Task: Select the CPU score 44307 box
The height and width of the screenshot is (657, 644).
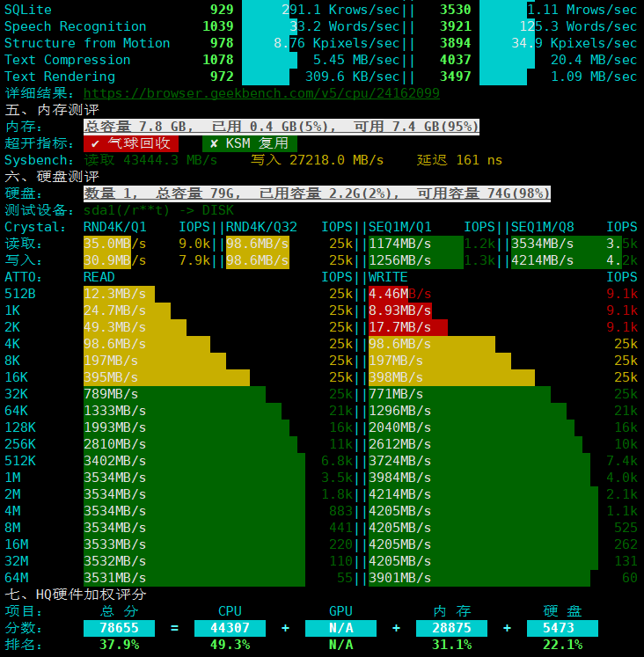Action: [x=230, y=628]
